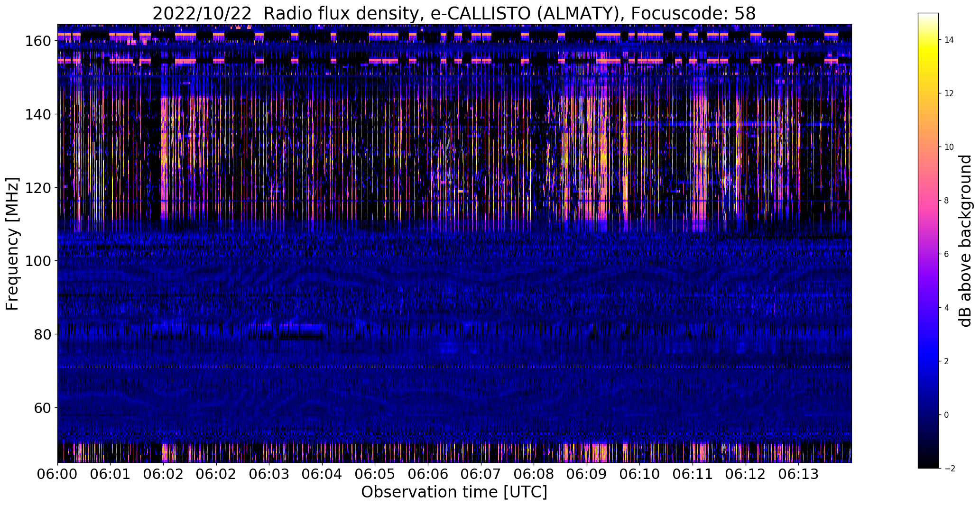Click the 06:06 time tick label

[428, 475]
